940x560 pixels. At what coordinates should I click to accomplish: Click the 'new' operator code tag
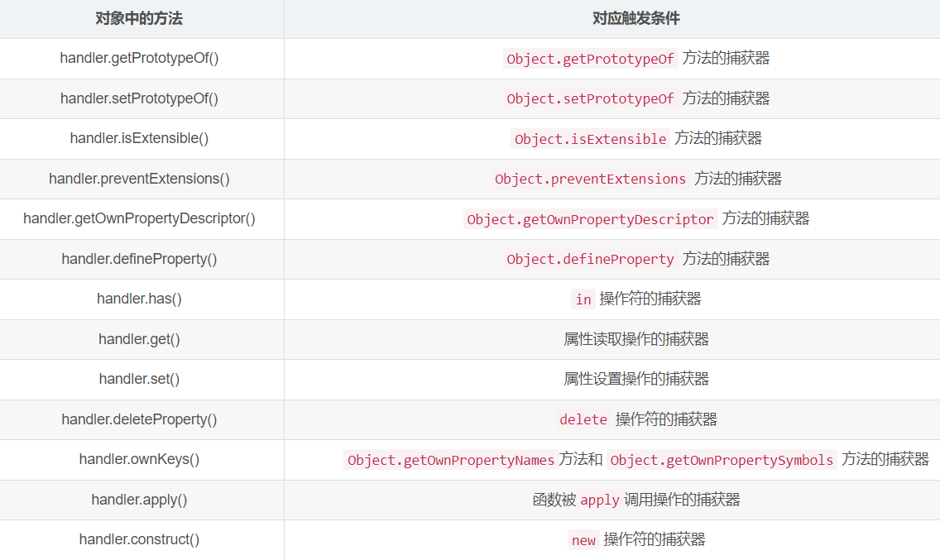583,540
